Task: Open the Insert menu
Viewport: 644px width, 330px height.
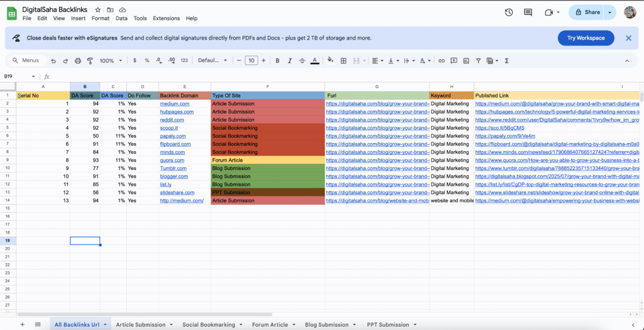Action: (78, 18)
